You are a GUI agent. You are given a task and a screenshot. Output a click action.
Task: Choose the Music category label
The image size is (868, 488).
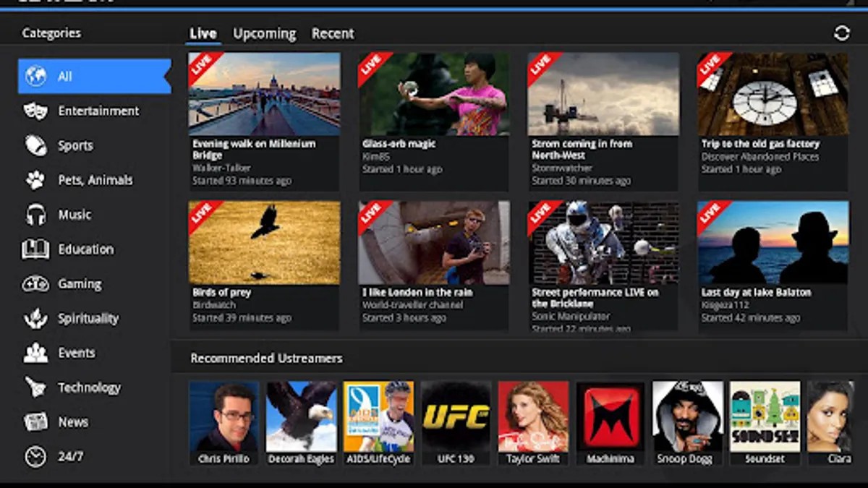(x=75, y=215)
